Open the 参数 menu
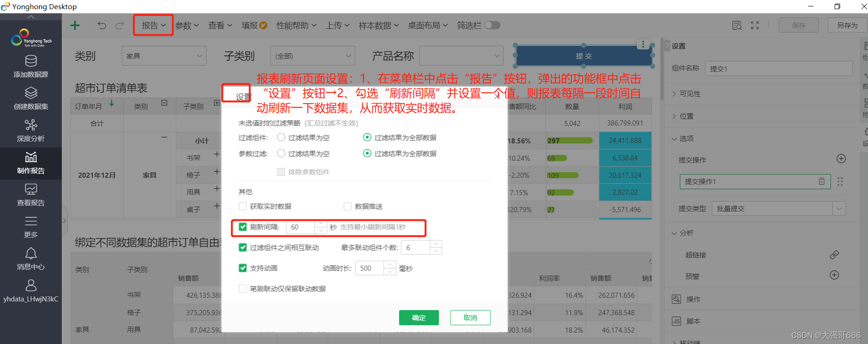Image resolution: width=868 pixels, height=344 pixels. click(187, 25)
